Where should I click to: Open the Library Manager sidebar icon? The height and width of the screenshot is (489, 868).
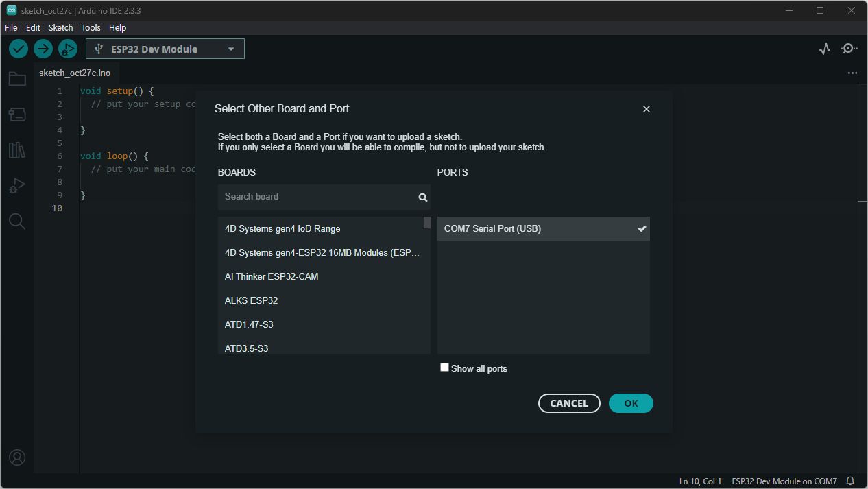click(x=17, y=150)
